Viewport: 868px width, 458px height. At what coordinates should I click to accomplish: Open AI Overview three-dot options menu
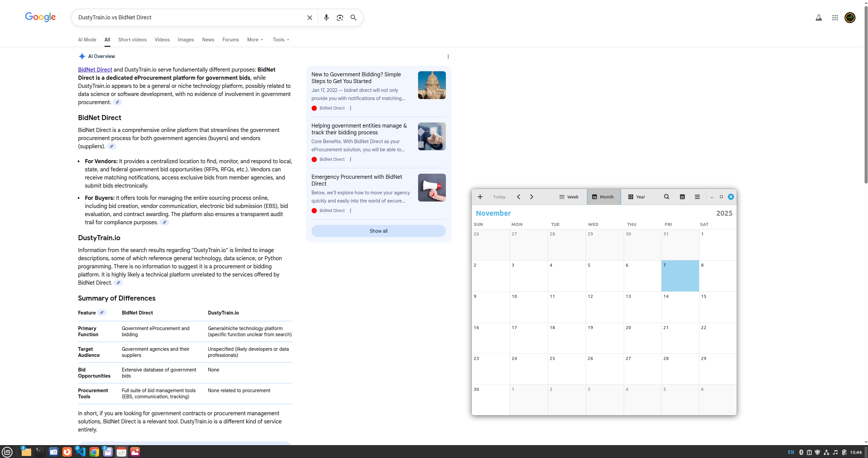click(448, 57)
